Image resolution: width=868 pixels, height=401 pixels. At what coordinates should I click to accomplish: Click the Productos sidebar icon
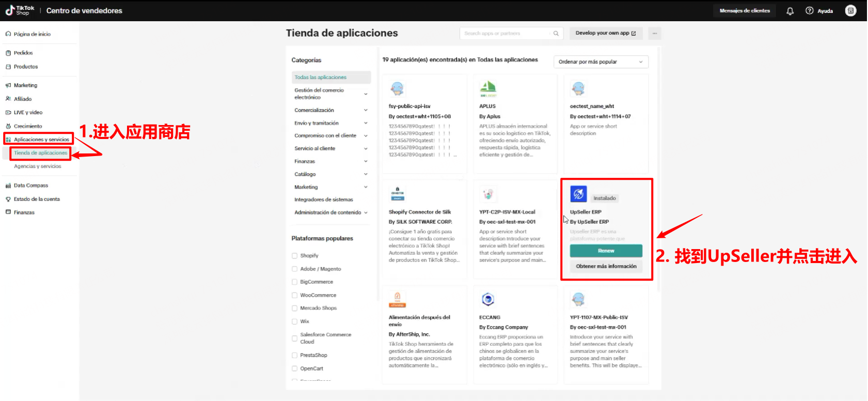[x=8, y=67]
